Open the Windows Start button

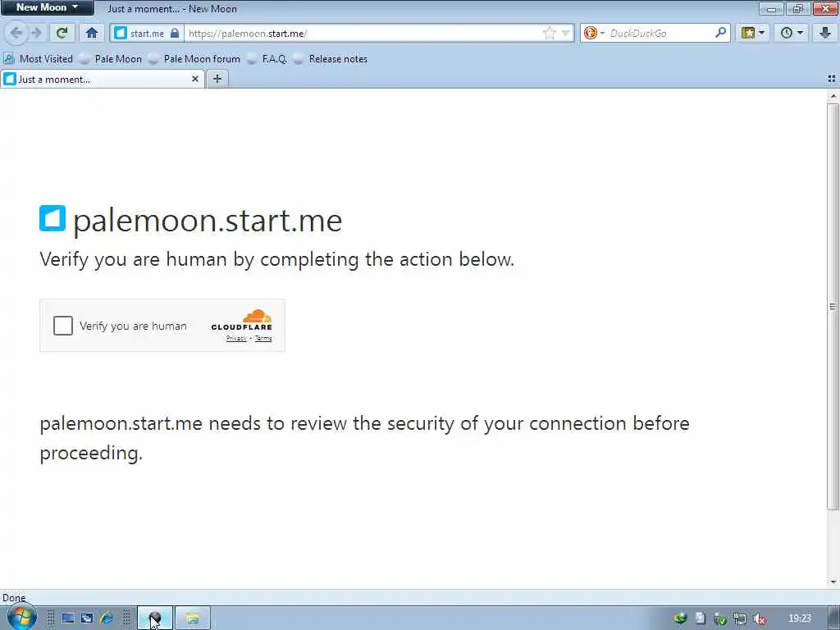pyautogui.click(x=22, y=618)
